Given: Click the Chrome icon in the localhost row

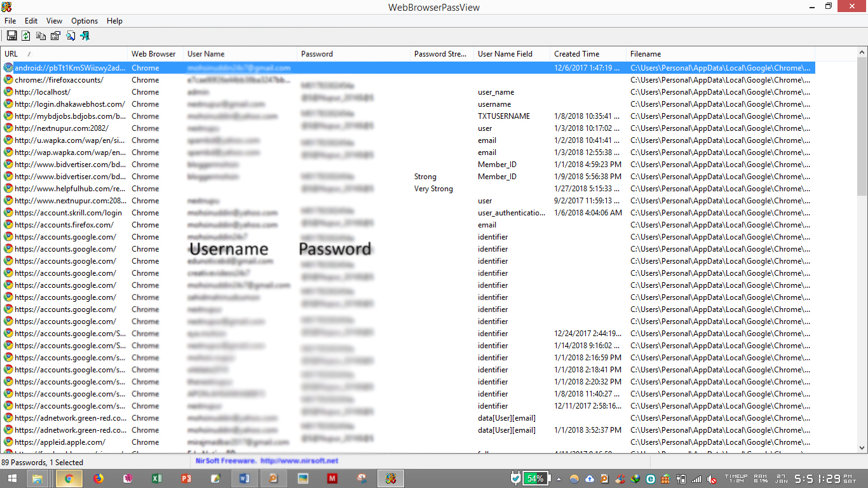Looking at the screenshot, I should coord(8,92).
